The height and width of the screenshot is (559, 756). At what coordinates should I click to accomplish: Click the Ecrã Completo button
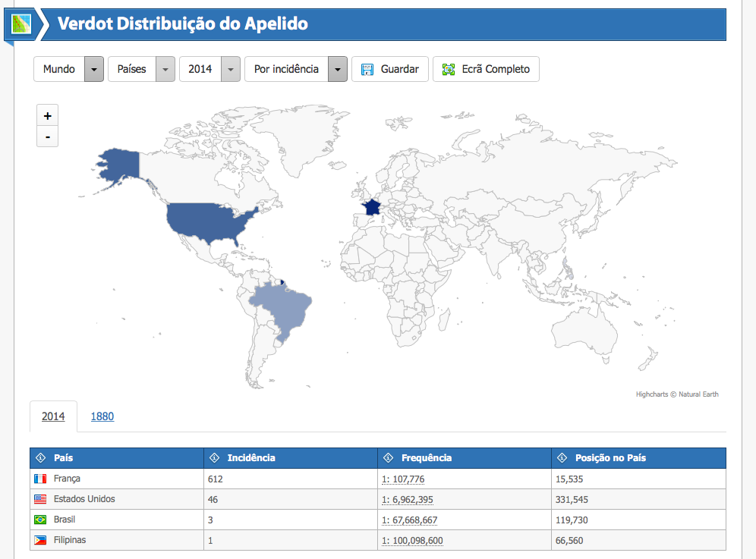point(486,69)
